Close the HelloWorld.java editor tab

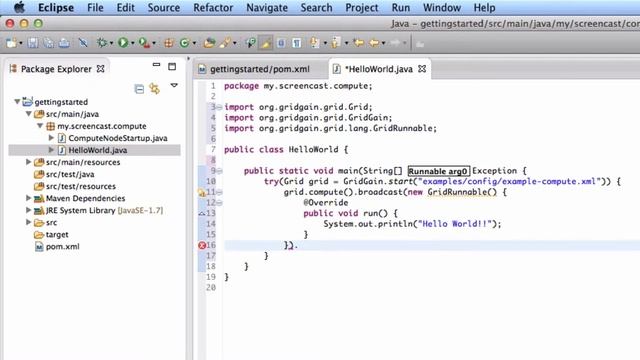coord(422,69)
